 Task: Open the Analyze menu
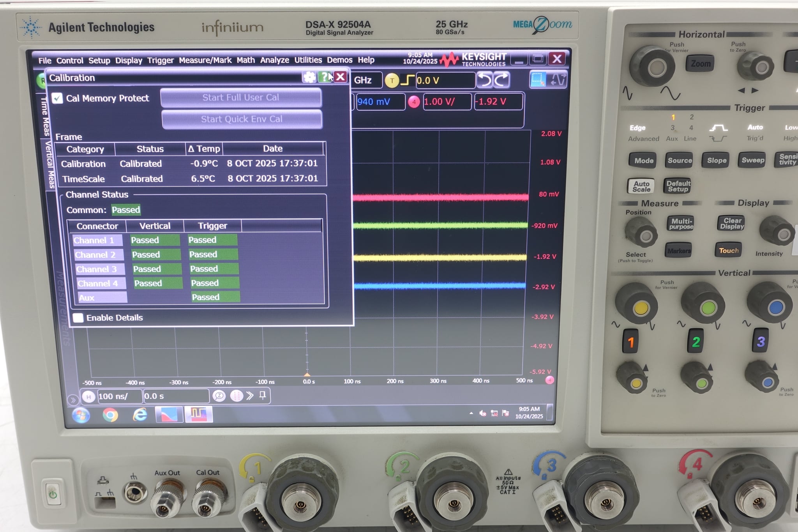tap(274, 60)
